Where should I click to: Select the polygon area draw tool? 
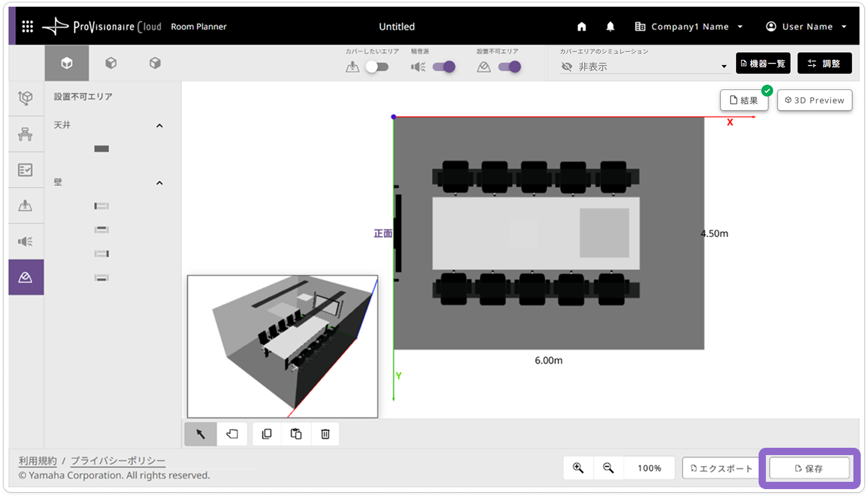[x=232, y=434]
